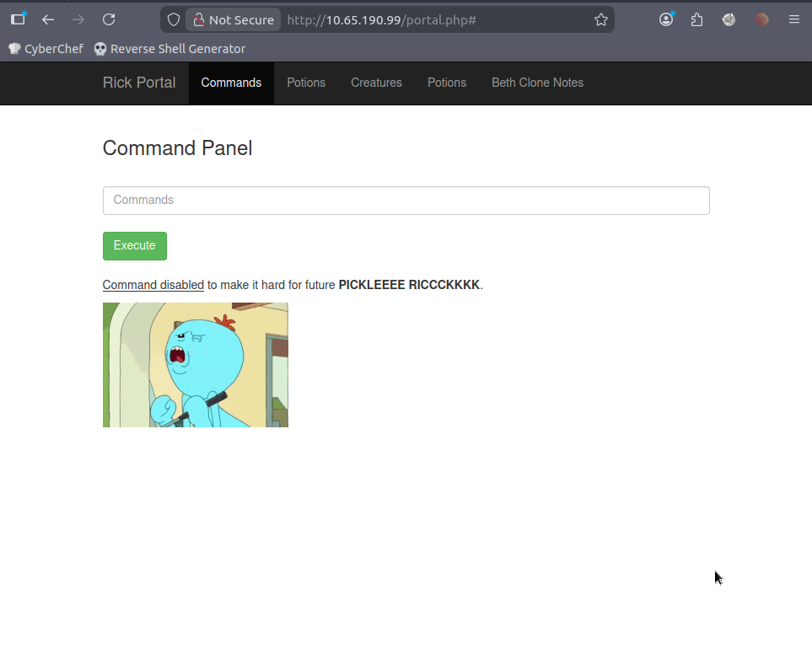Open the extensions puzzle-piece icon
The image size is (812, 649).
696,19
